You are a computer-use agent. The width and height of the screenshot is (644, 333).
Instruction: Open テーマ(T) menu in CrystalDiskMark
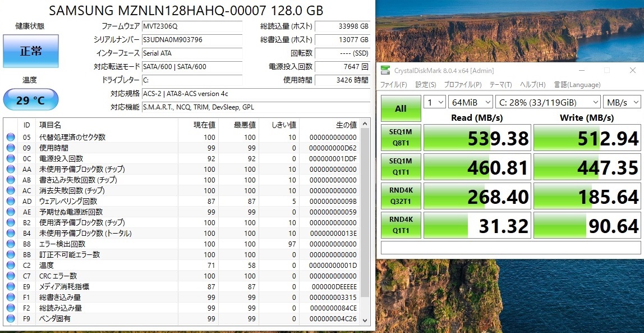500,85
